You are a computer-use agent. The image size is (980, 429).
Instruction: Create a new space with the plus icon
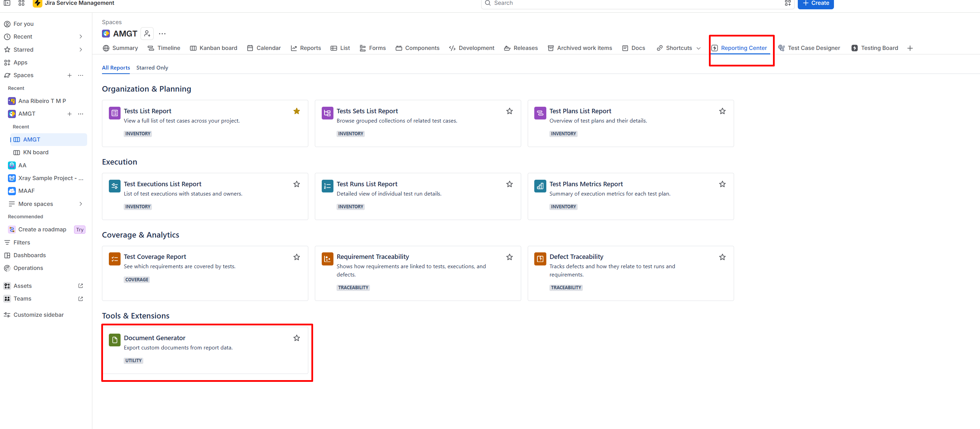[x=70, y=75]
